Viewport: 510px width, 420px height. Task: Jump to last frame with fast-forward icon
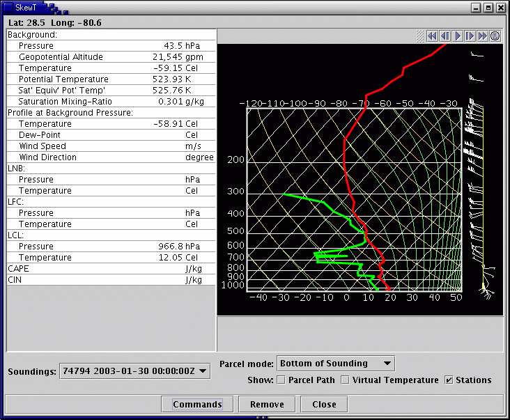tap(483, 36)
